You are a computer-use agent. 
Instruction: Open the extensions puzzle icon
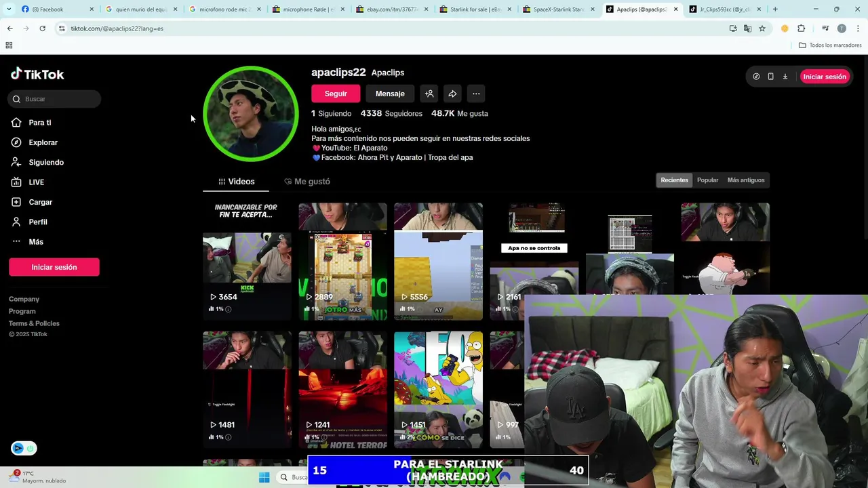(x=802, y=28)
